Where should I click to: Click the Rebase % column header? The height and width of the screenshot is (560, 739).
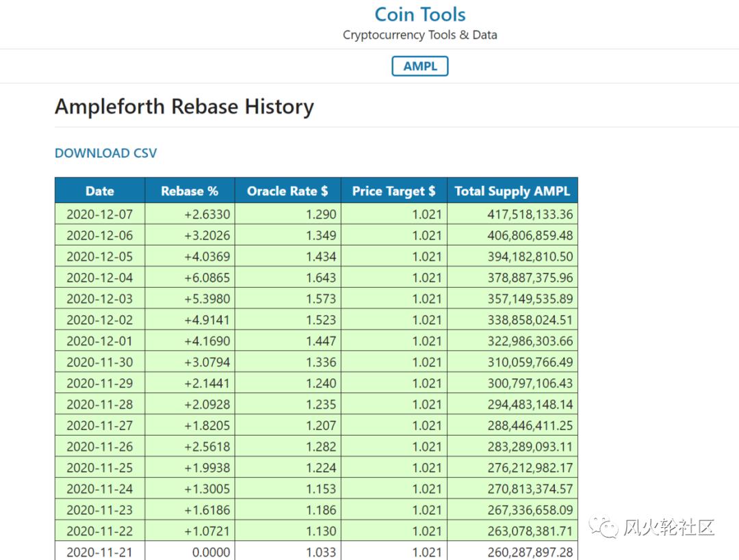coord(190,191)
